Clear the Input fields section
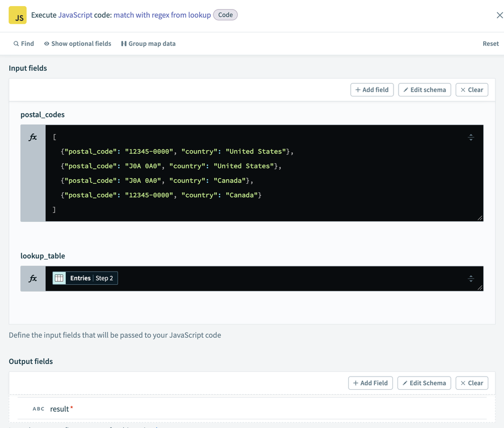This screenshot has width=504, height=428. pos(472,90)
